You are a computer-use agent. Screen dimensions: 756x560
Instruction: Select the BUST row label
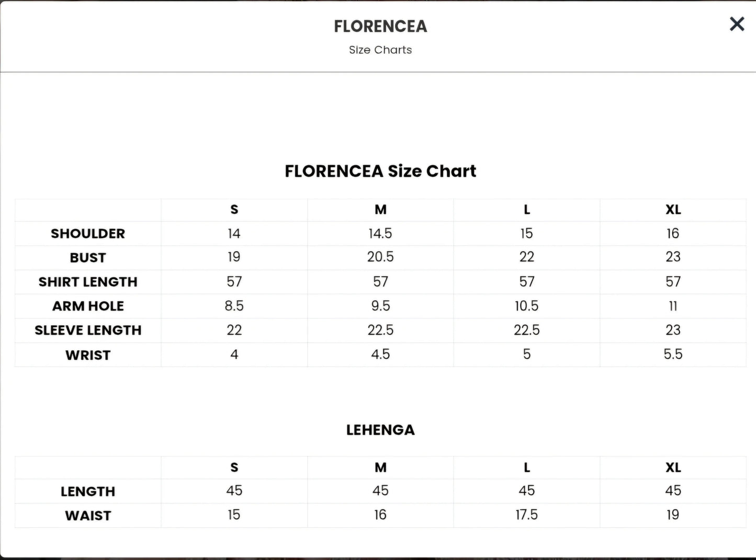[88, 258]
